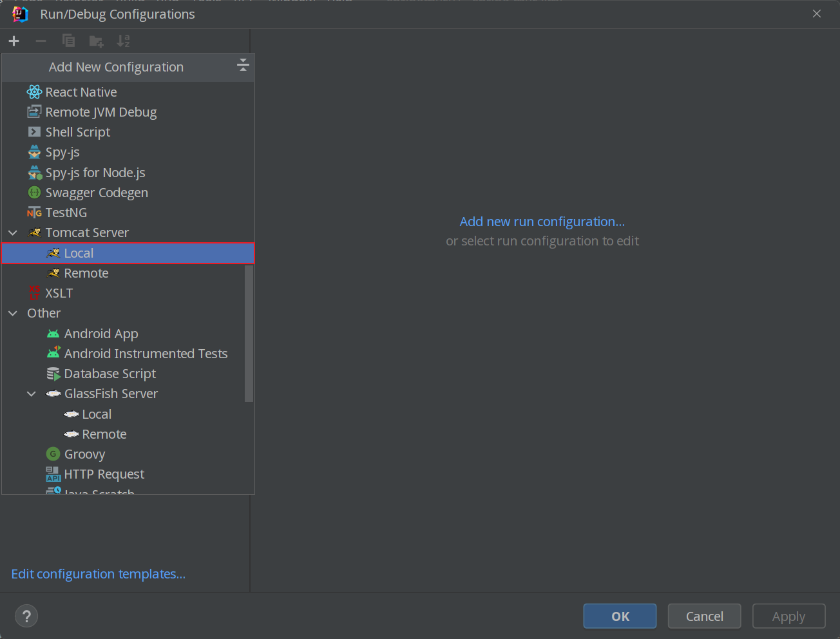Viewport: 840px width, 639px height.
Task: Click the Sort configurations alphabetically icon
Action: coord(123,41)
